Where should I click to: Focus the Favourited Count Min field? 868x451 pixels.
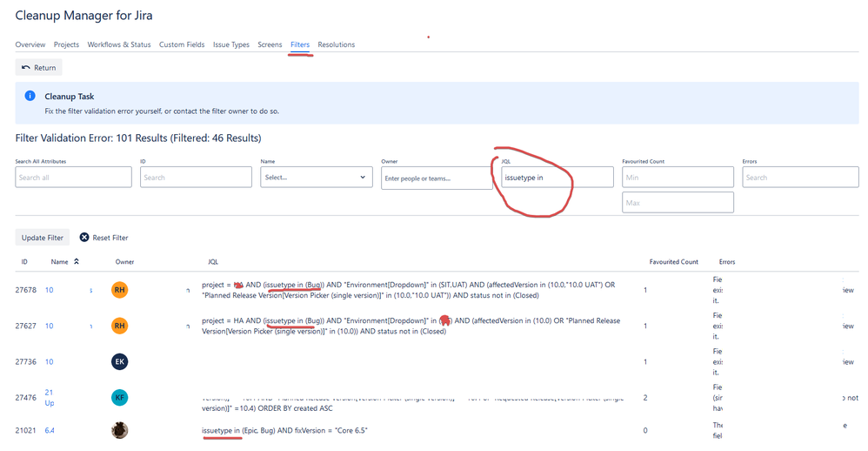[678, 178]
